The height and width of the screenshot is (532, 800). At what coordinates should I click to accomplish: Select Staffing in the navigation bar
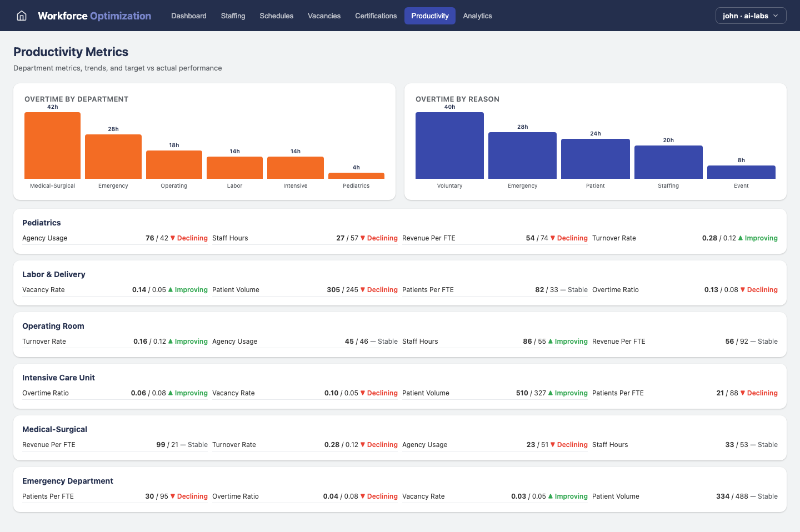pos(233,16)
